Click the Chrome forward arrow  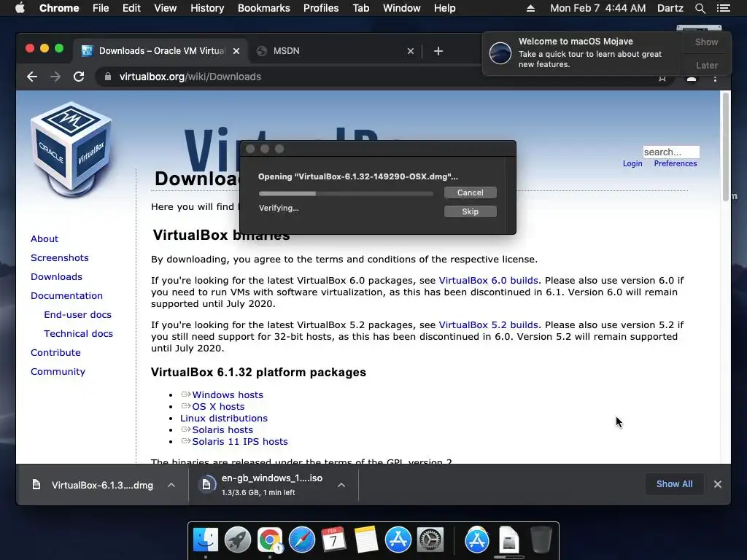pos(55,77)
